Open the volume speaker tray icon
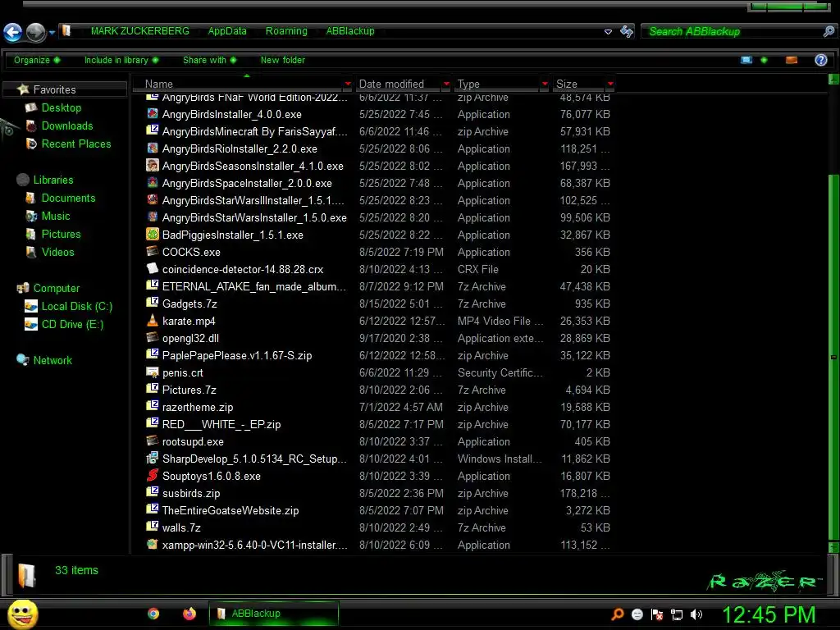The height and width of the screenshot is (630, 840). coord(696,614)
